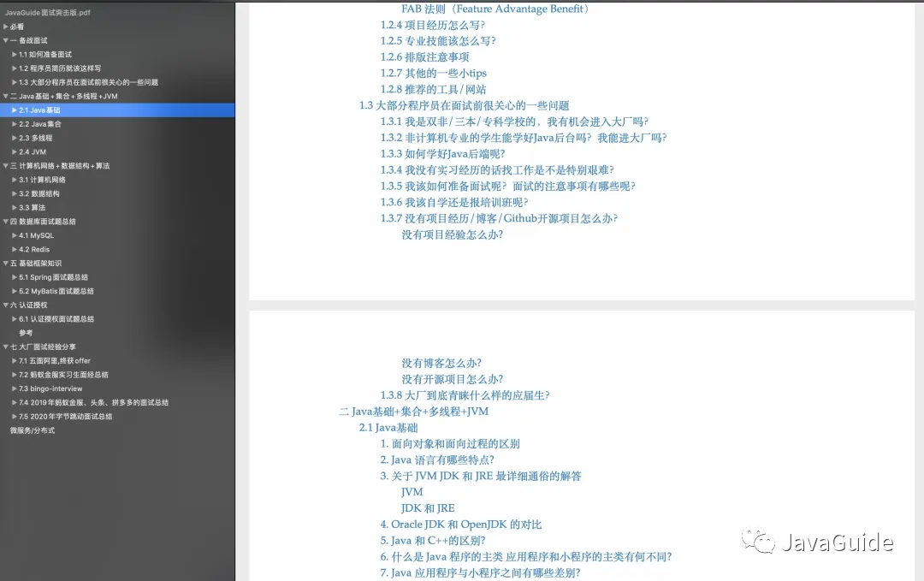
Task: Select 微服务/分布式 in the outline
Action: [x=33, y=430]
